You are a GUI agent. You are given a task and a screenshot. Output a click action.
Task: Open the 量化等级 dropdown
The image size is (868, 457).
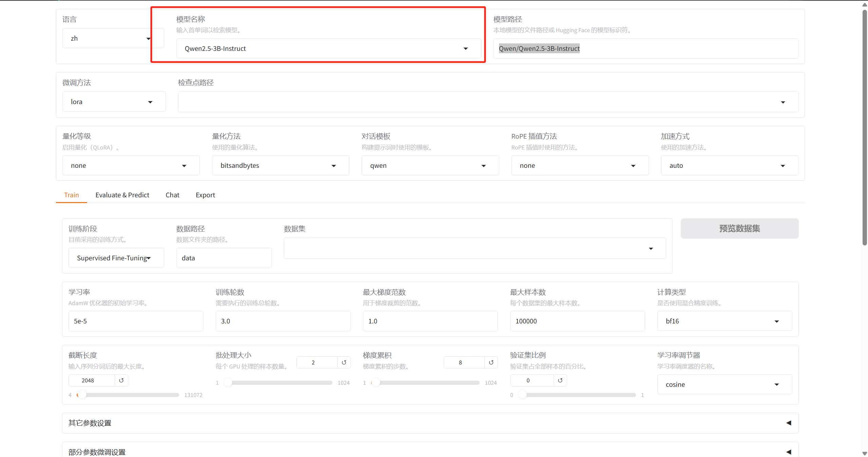tap(131, 165)
